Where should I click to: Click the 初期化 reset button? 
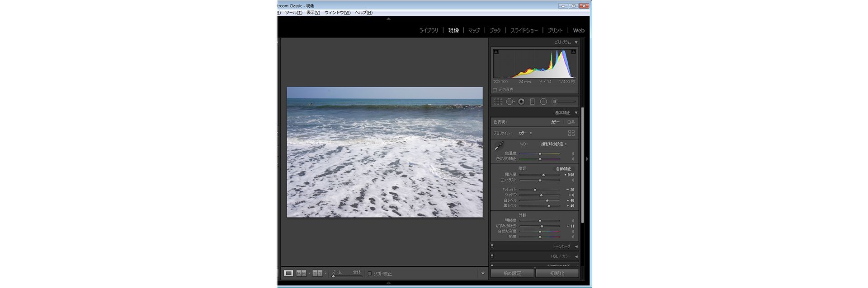[x=557, y=274]
